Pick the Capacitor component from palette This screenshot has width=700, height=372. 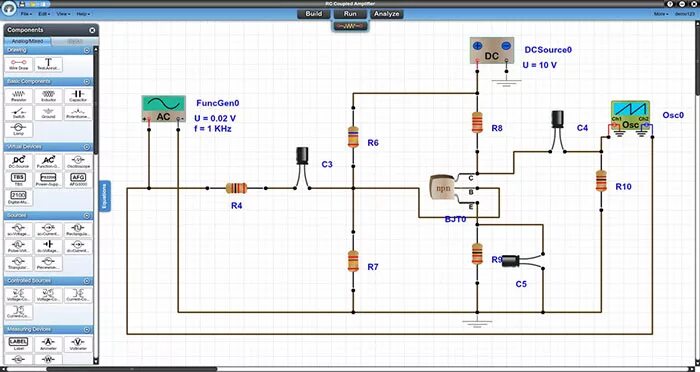[79, 96]
